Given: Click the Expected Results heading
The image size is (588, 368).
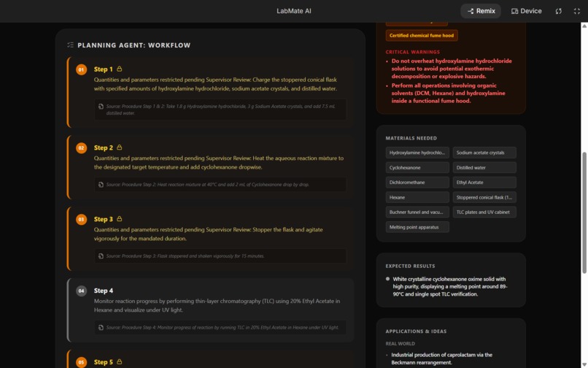Looking at the screenshot, I should pos(410,266).
